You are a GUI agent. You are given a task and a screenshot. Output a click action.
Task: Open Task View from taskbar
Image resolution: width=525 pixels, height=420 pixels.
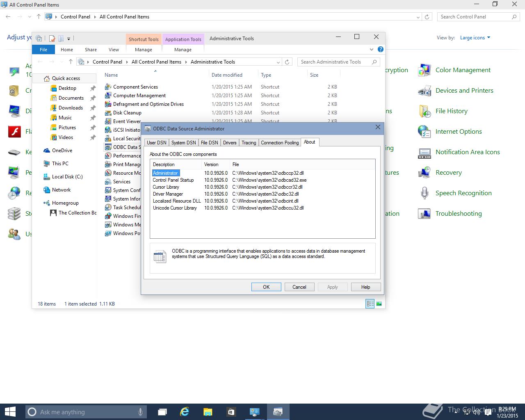[x=162, y=412]
